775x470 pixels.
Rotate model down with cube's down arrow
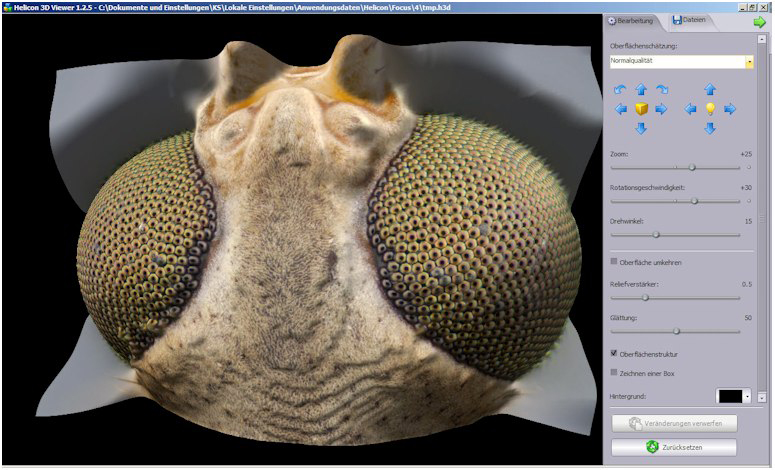[x=641, y=128]
